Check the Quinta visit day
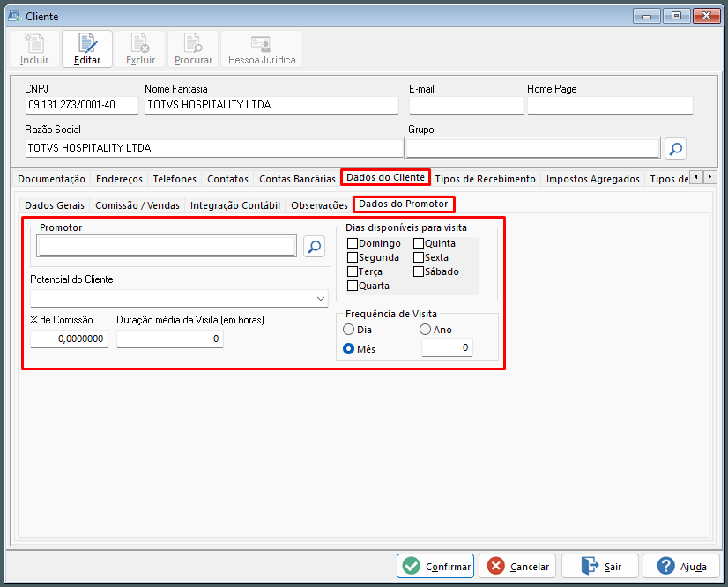The width and height of the screenshot is (728, 587). 419,243
